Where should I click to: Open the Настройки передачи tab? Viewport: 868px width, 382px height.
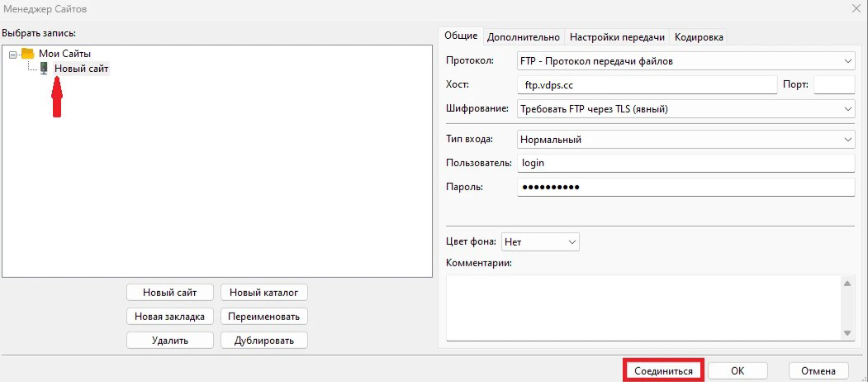point(617,37)
